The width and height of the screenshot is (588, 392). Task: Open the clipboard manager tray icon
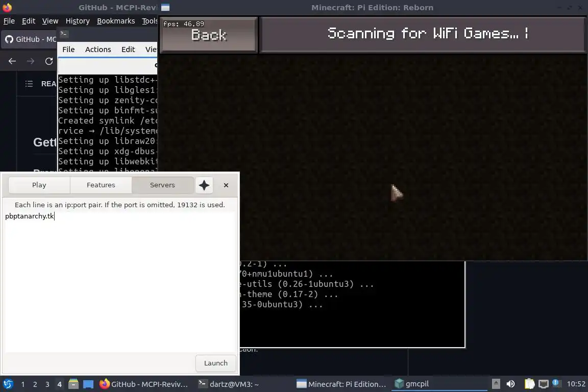click(529, 384)
